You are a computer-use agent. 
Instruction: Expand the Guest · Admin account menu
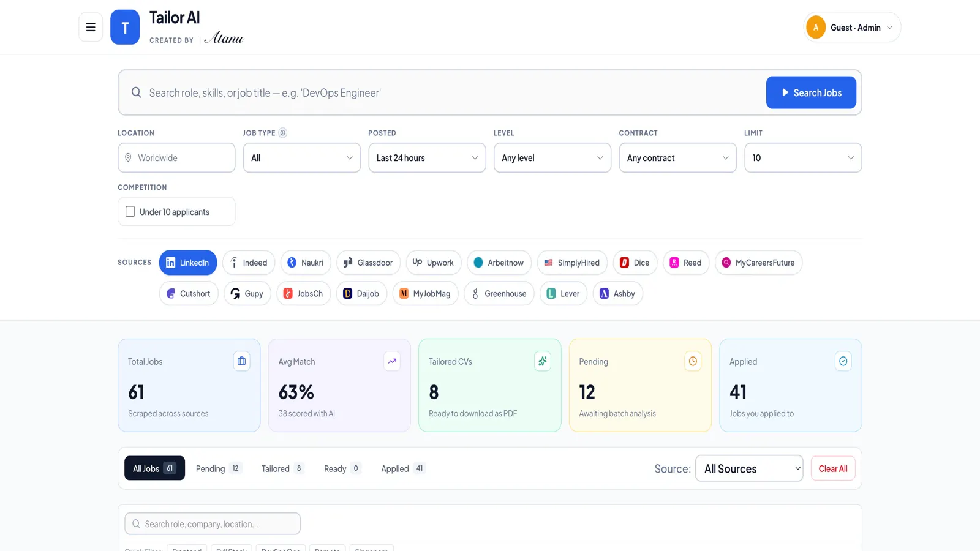852,28
